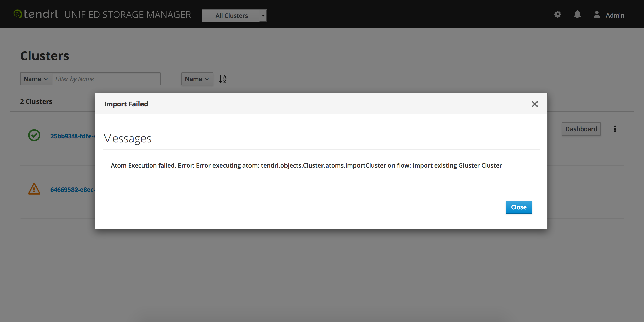The image size is (644, 322).
Task: Click the tendrl brand name text
Action: (x=41, y=14)
